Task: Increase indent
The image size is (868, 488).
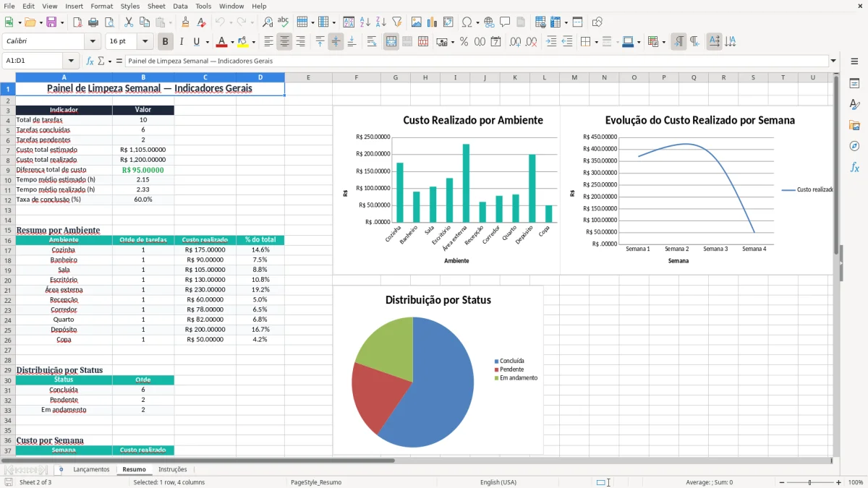Action: click(551, 42)
